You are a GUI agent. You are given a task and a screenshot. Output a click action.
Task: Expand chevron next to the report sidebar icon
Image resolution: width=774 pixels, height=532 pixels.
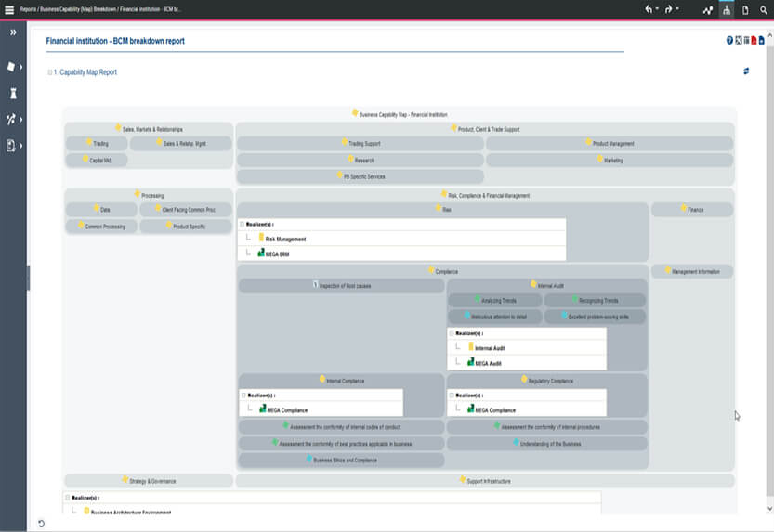tap(20, 146)
